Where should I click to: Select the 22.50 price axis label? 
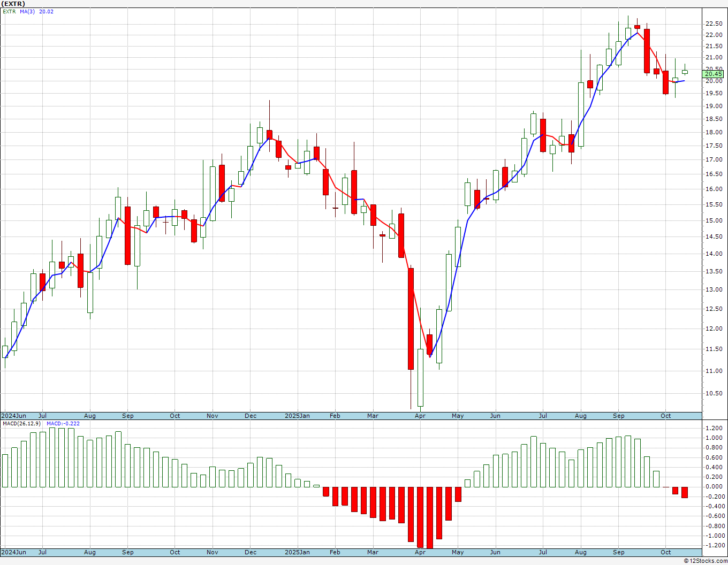coord(714,24)
